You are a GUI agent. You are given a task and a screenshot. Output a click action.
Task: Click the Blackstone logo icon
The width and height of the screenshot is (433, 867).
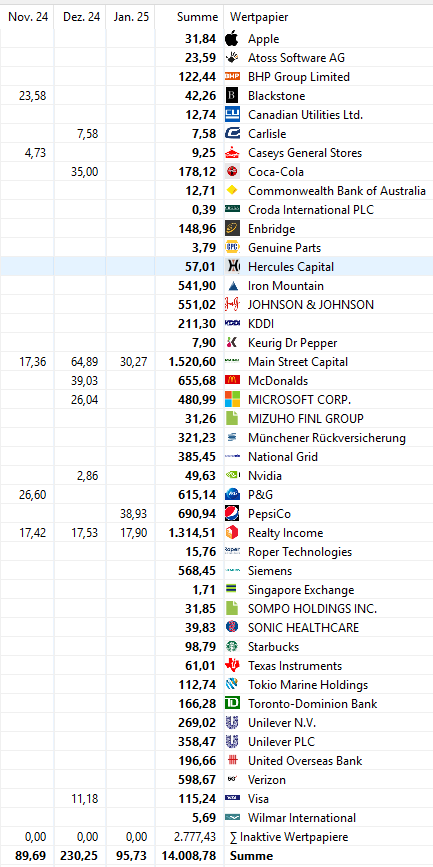tap(232, 96)
